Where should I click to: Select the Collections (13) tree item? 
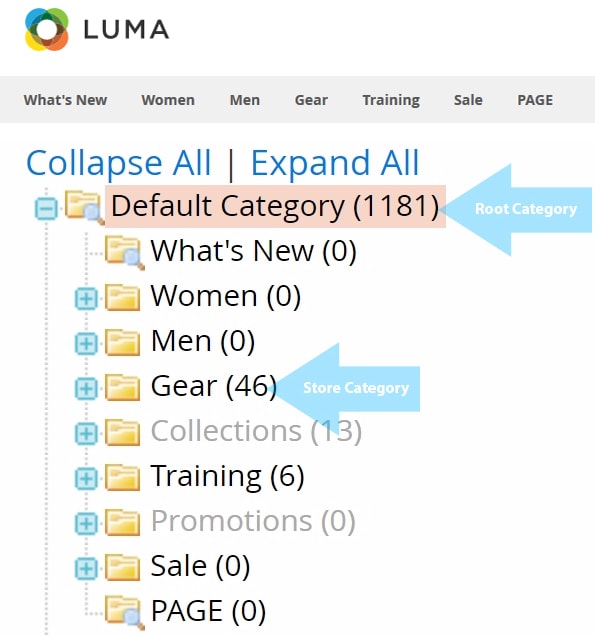256,431
